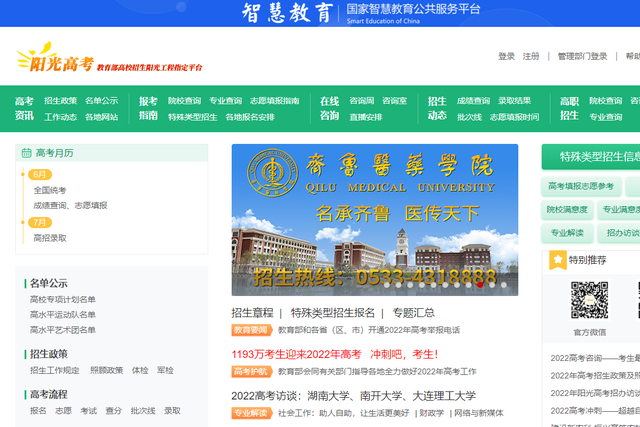Open 批次线 in the navigation bar
This screenshot has height=427, width=640.
469,117
